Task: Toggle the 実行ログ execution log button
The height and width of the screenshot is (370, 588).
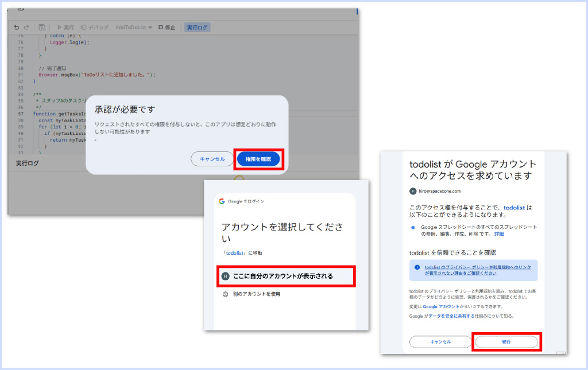Action: click(x=198, y=27)
